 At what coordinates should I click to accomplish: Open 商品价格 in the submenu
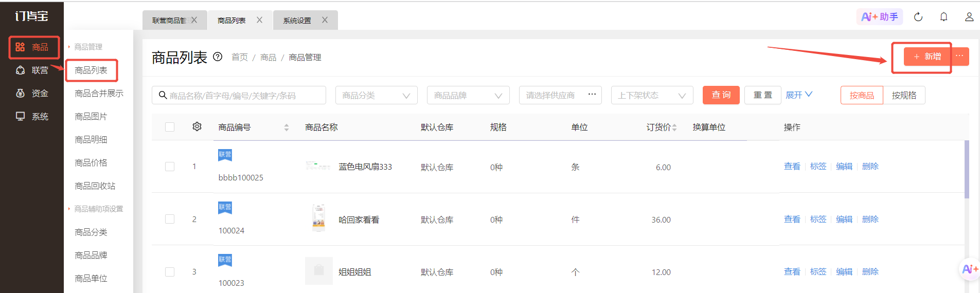click(91, 163)
